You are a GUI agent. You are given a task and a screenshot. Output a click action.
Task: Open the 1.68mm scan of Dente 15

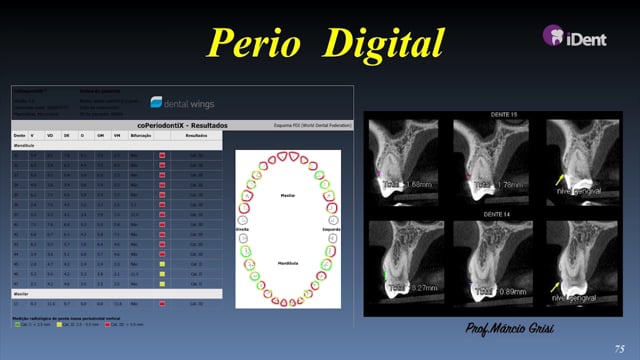click(x=403, y=162)
